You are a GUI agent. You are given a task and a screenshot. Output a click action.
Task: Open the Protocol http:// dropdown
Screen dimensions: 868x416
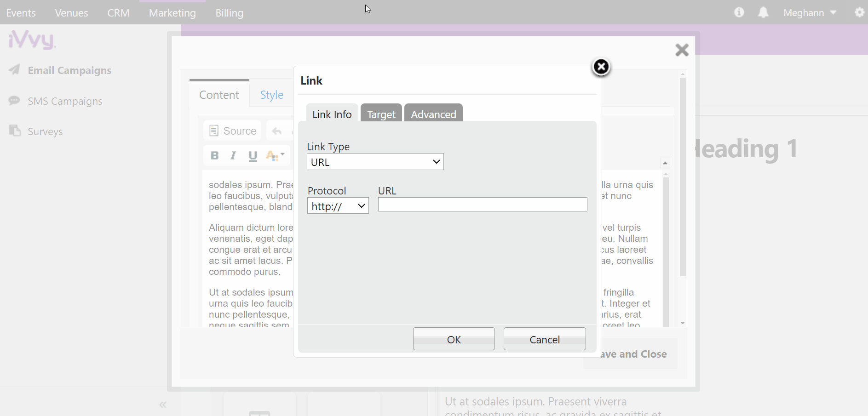pos(338,206)
